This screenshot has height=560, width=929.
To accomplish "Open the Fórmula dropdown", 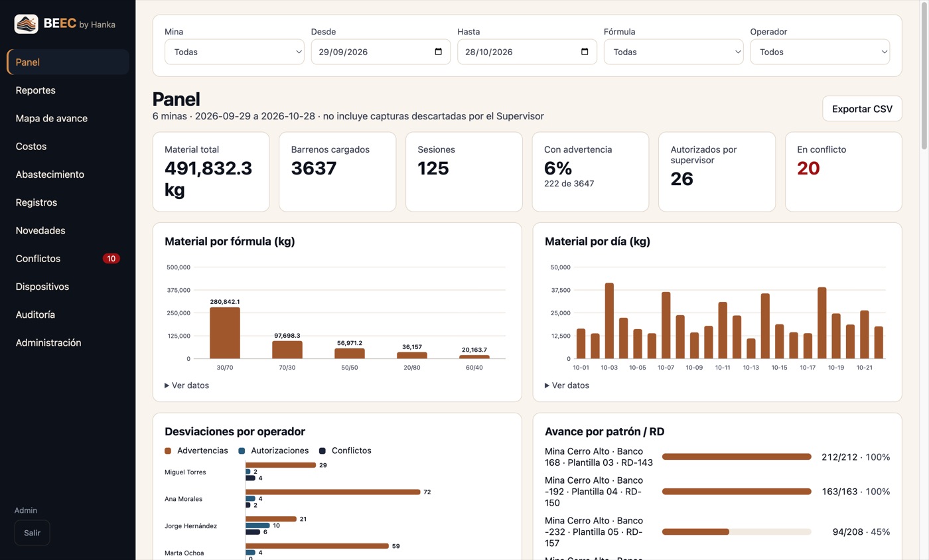I will [674, 52].
